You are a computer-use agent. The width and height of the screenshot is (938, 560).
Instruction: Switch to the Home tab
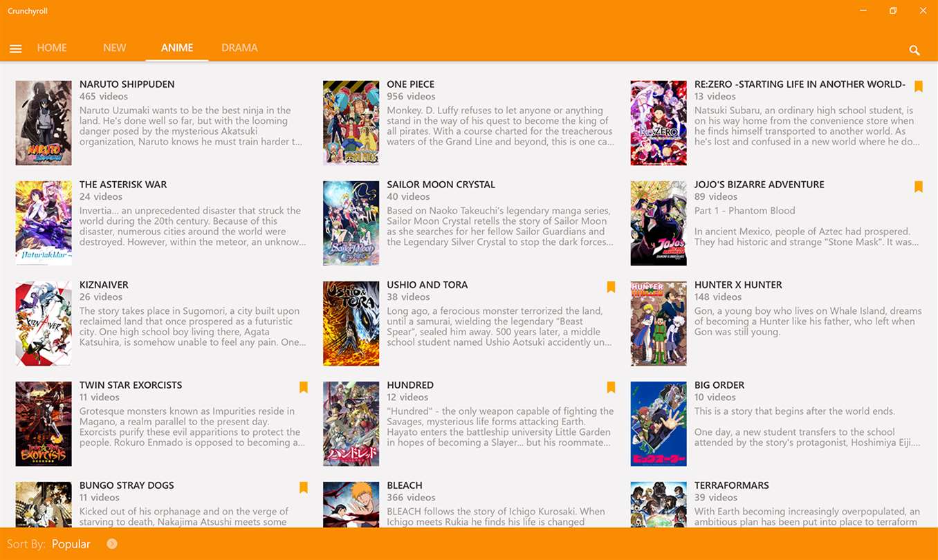click(x=52, y=48)
